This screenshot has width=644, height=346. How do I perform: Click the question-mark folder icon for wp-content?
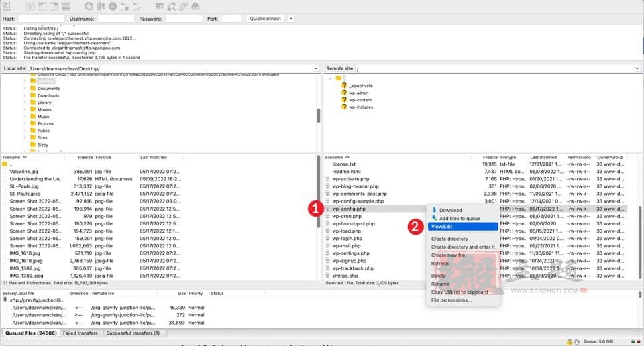[x=344, y=99]
